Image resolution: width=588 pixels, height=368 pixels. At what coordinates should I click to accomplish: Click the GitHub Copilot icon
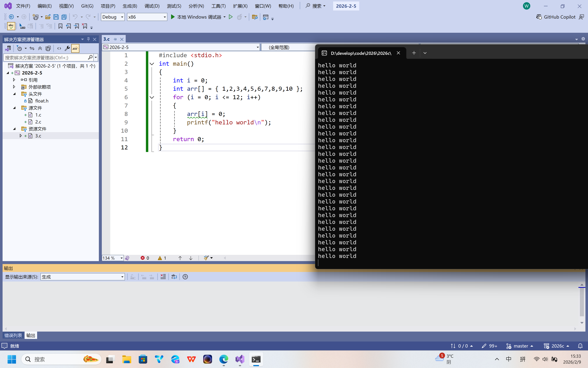[x=539, y=17]
